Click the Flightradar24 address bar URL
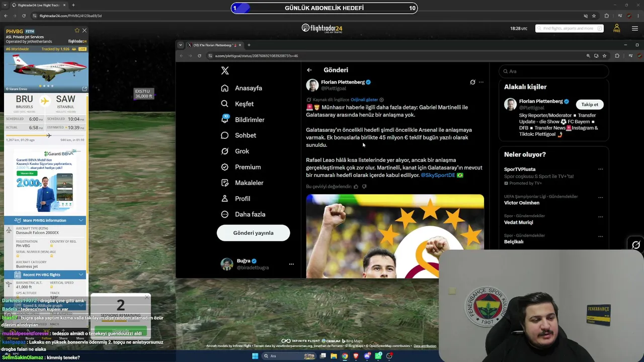 click(x=70, y=16)
